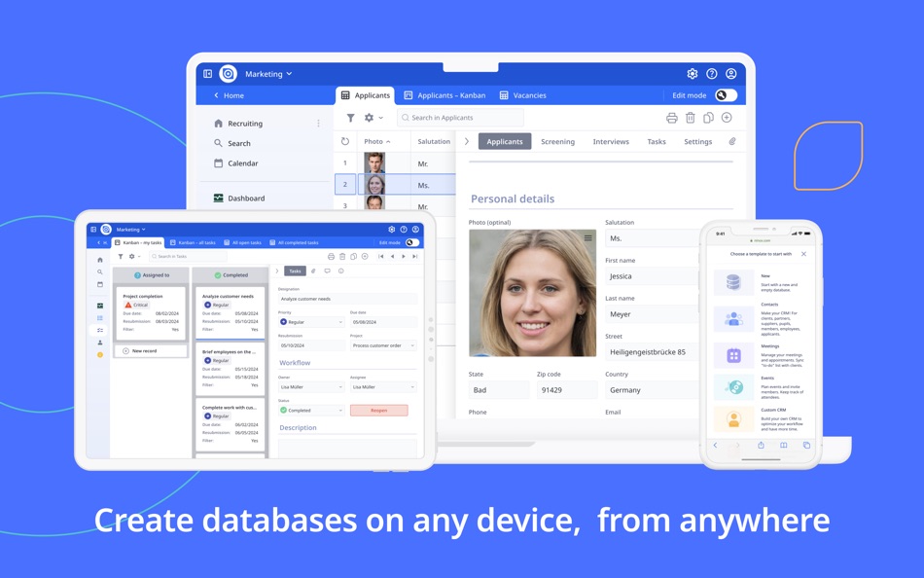The width and height of the screenshot is (924, 578).
Task: Sort by Photo column header
Action: point(377,141)
